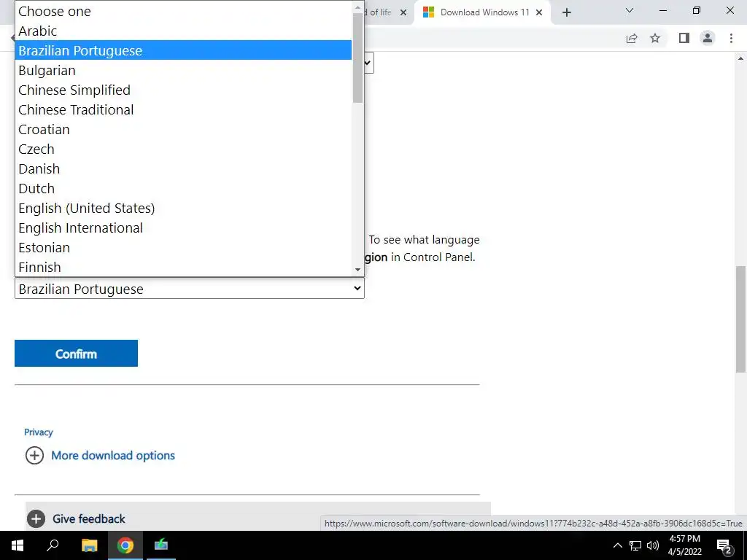Image resolution: width=747 pixels, height=560 pixels.
Task: Open notification center icon
Action: click(724, 546)
